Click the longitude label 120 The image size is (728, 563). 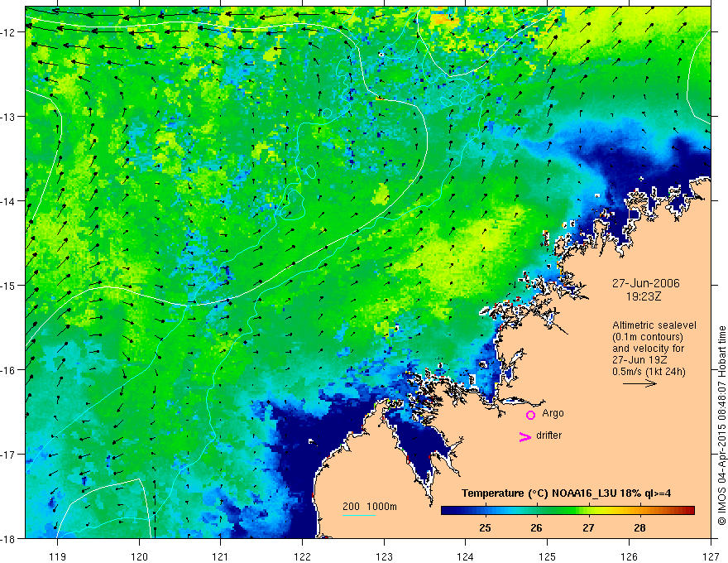click(139, 556)
